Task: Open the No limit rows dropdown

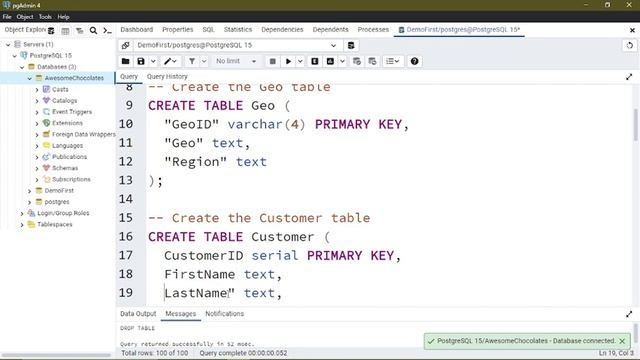Action: (x=236, y=61)
